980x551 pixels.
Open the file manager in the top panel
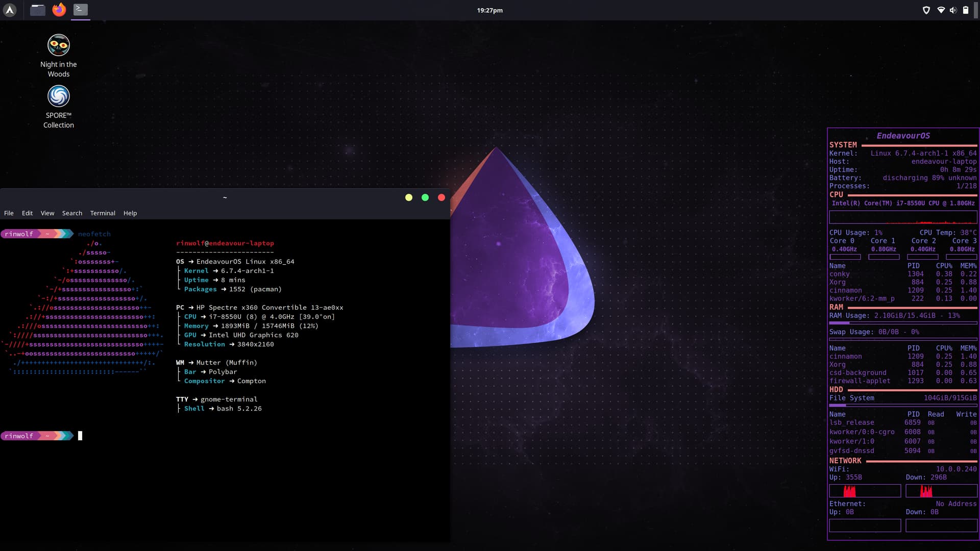click(x=38, y=10)
